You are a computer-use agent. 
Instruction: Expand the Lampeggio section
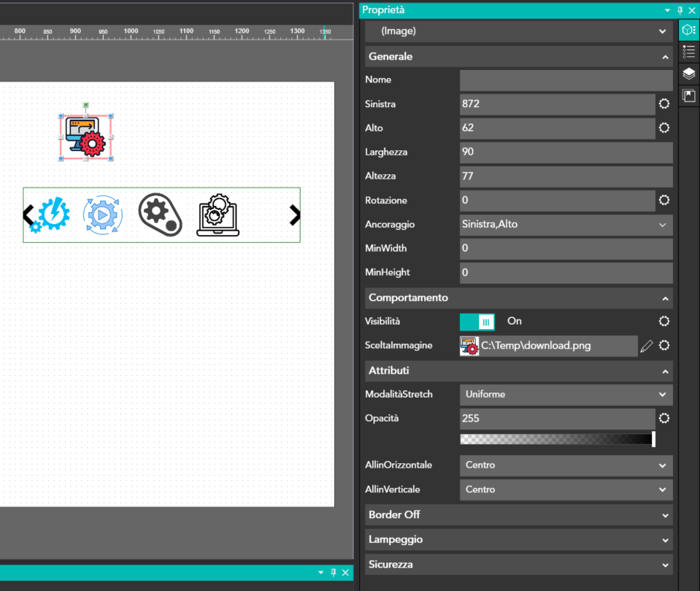[x=518, y=540]
